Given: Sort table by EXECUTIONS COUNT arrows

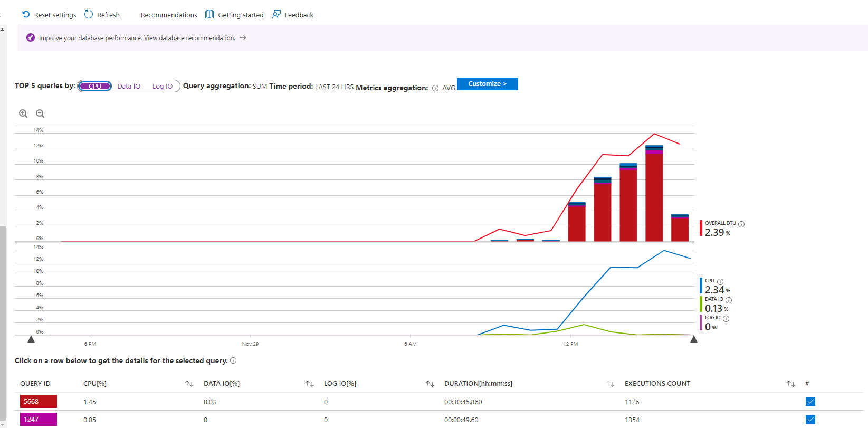Looking at the screenshot, I should 790,384.
